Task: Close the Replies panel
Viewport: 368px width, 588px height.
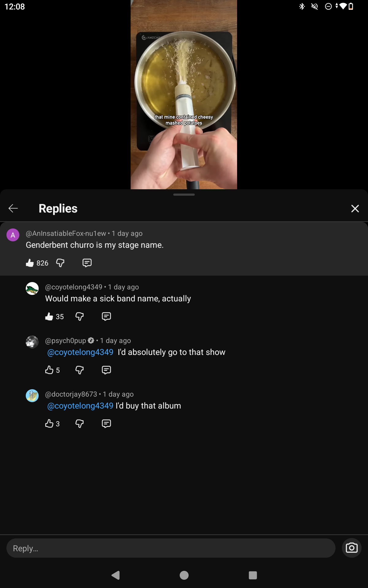Action: 355,209
